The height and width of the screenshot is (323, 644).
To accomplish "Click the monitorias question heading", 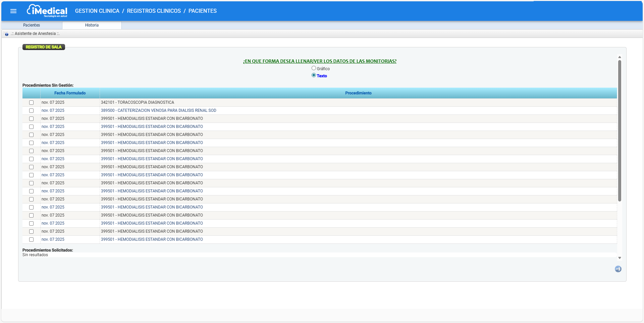I will tap(320, 61).
